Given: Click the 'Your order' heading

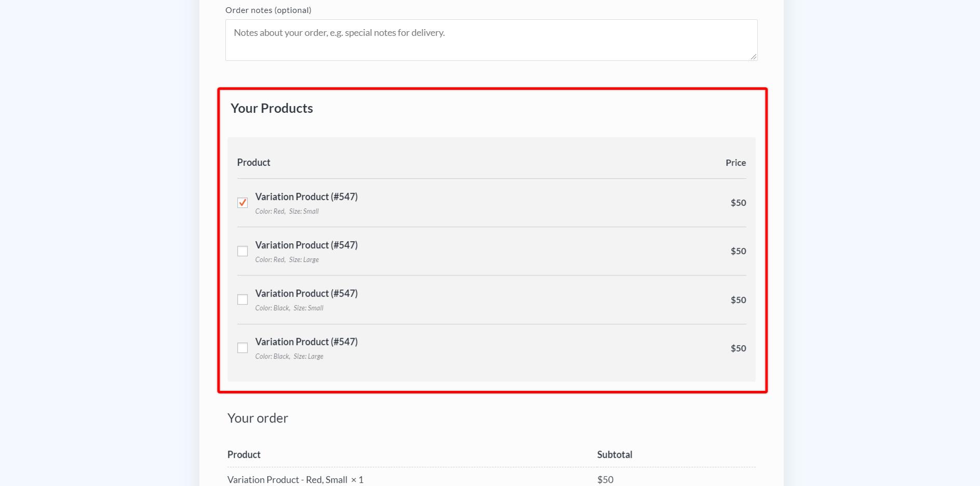Looking at the screenshot, I should (258, 418).
